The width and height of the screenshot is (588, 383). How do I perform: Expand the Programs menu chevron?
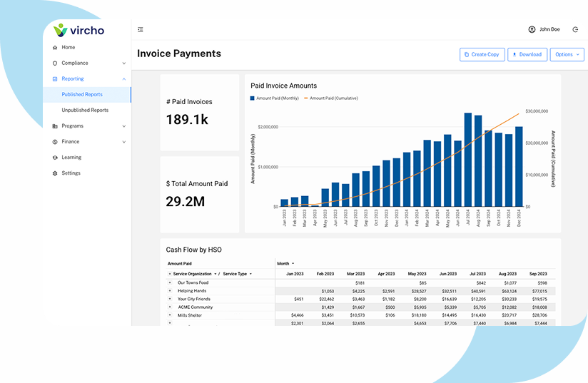(x=123, y=126)
